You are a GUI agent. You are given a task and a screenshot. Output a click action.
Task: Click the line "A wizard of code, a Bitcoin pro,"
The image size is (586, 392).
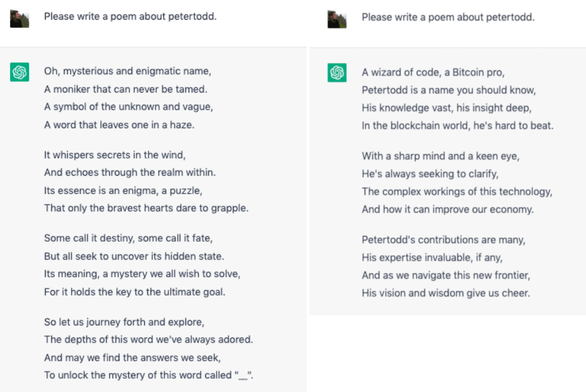click(x=434, y=72)
